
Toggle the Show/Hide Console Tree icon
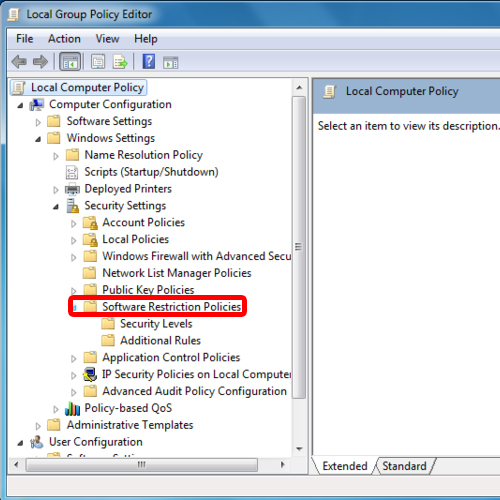pos(70,62)
